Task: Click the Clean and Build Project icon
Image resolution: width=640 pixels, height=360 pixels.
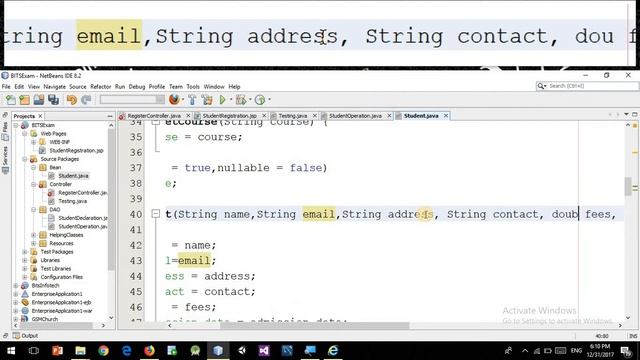Action: point(207,100)
